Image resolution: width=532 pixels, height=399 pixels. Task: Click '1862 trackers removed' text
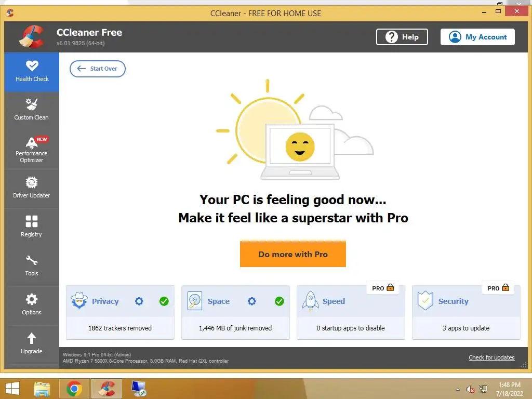point(120,328)
